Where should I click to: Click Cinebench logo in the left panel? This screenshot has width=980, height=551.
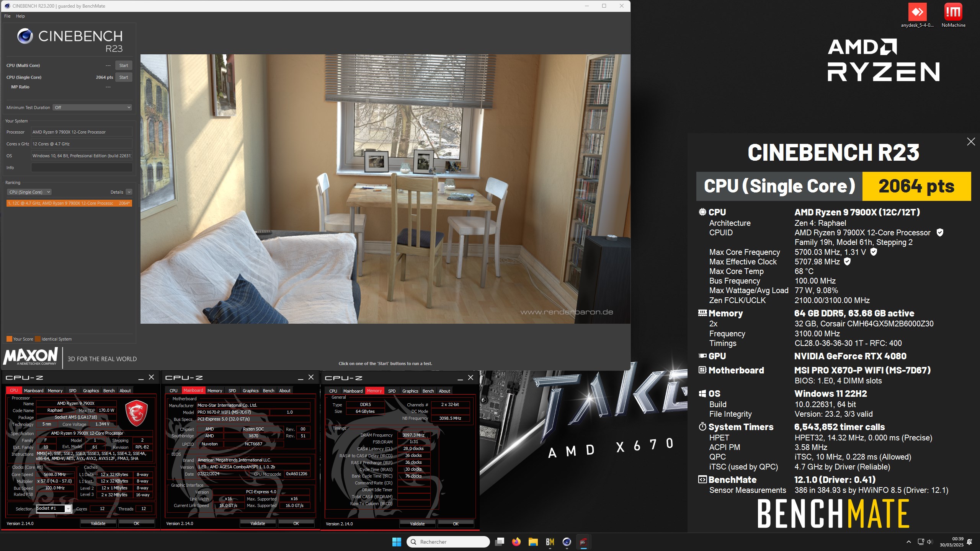[70, 41]
